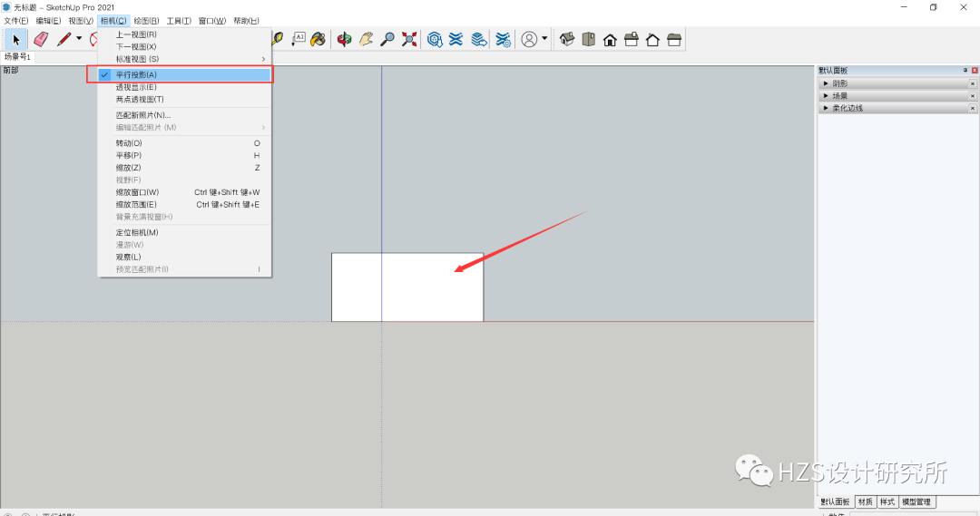Image resolution: width=980 pixels, height=516 pixels.
Task: Open the 帮助(H) menu
Action: (x=246, y=21)
